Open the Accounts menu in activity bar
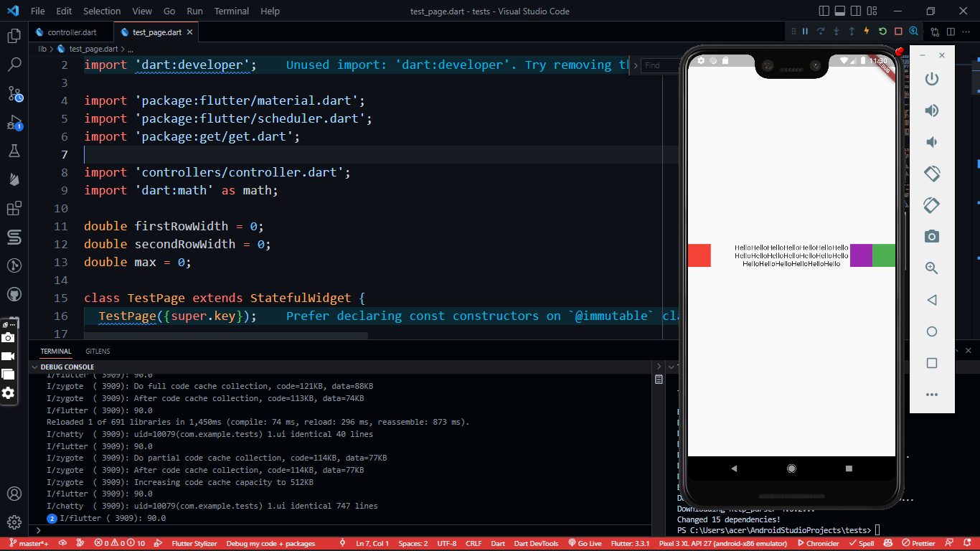 [14, 494]
